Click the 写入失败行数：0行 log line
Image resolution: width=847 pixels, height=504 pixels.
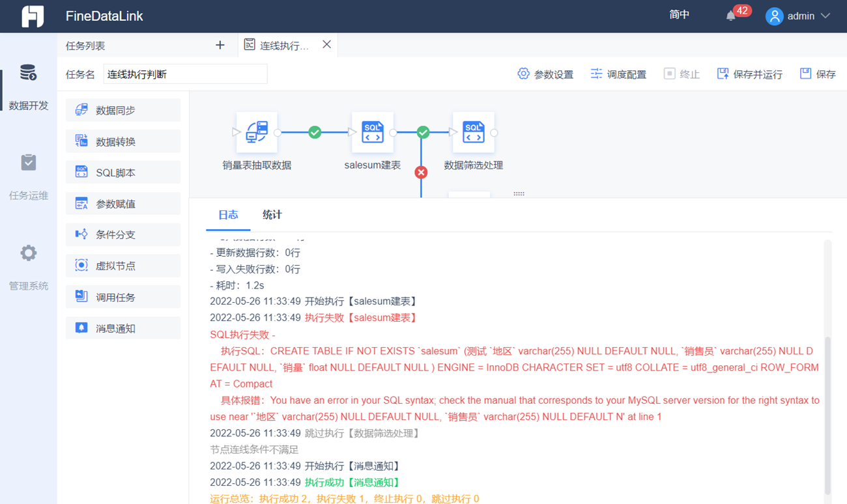coord(255,269)
